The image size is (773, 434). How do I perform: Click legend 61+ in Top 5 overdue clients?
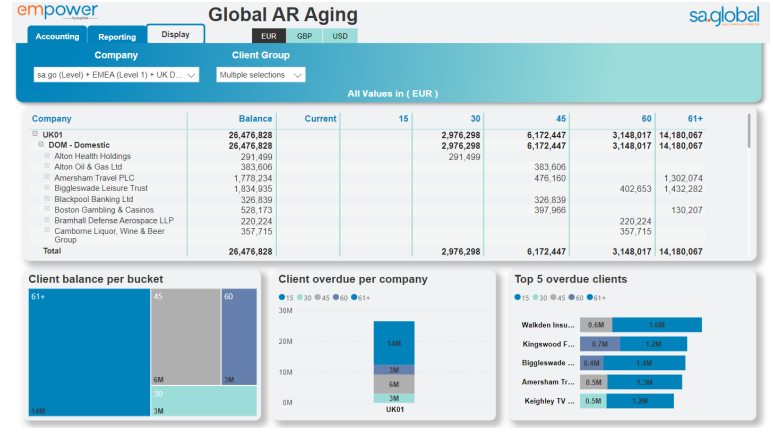click(596, 297)
